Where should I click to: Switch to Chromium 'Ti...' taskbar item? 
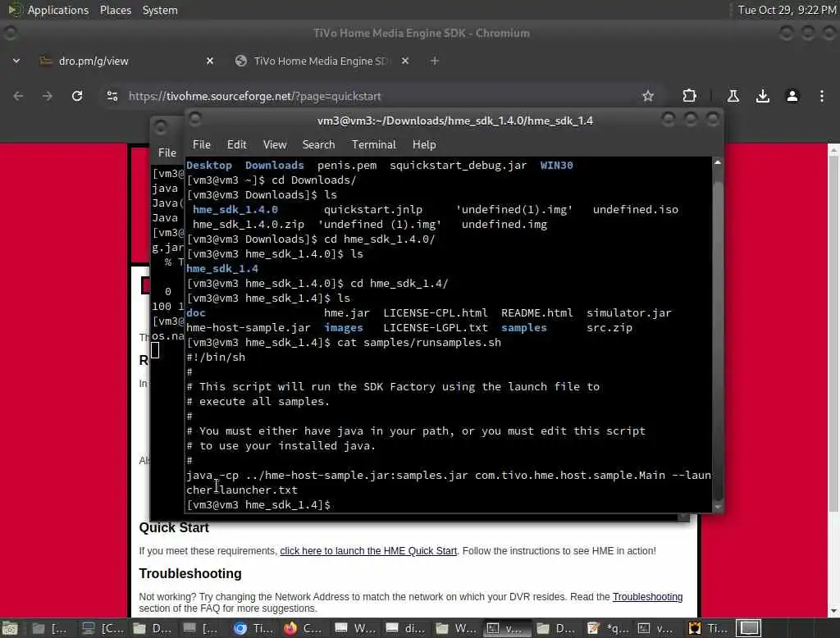[253, 628]
